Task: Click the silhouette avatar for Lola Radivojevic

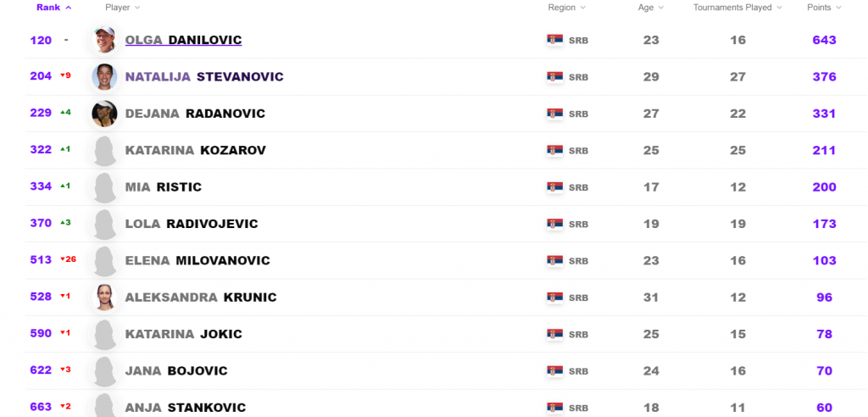Action: (104, 225)
